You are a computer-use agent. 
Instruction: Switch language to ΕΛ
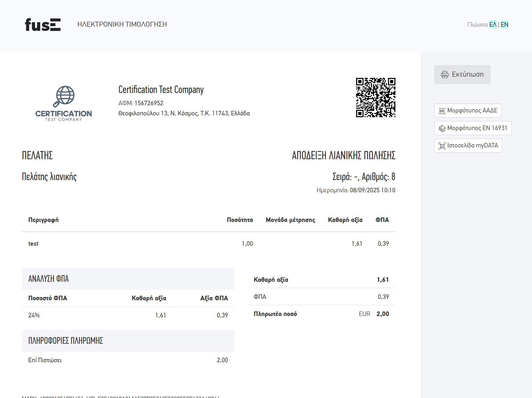pyautogui.click(x=493, y=25)
